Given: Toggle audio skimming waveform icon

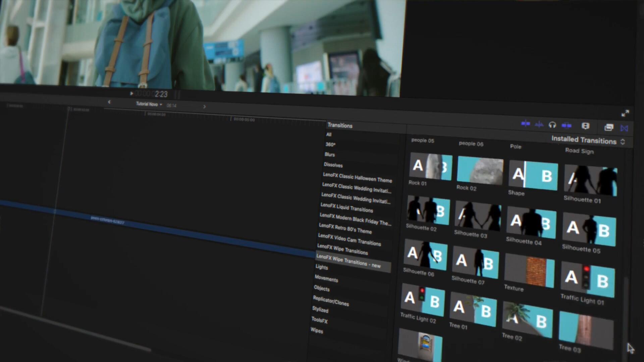Looking at the screenshot, I should tap(539, 125).
